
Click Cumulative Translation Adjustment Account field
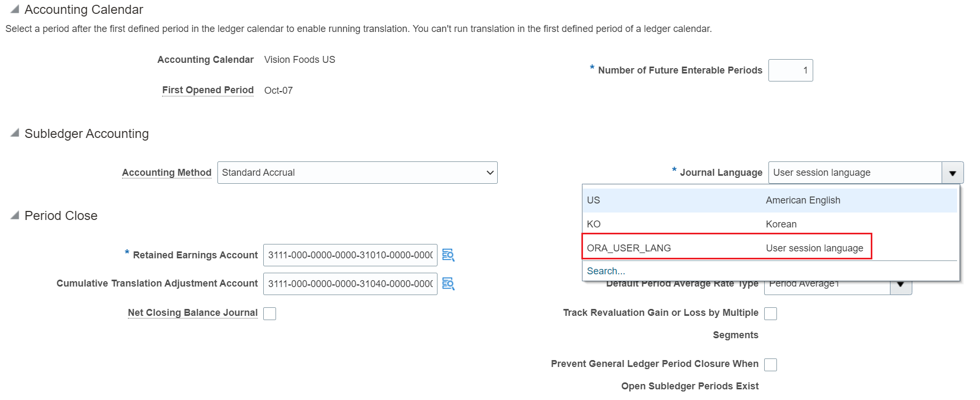click(350, 284)
